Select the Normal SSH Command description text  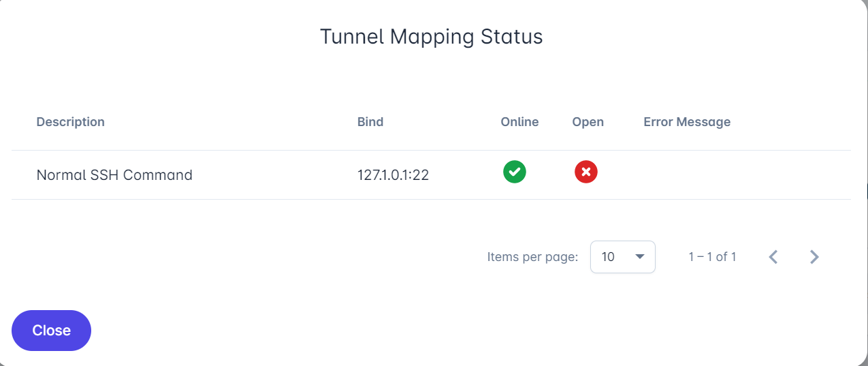(114, 175)
